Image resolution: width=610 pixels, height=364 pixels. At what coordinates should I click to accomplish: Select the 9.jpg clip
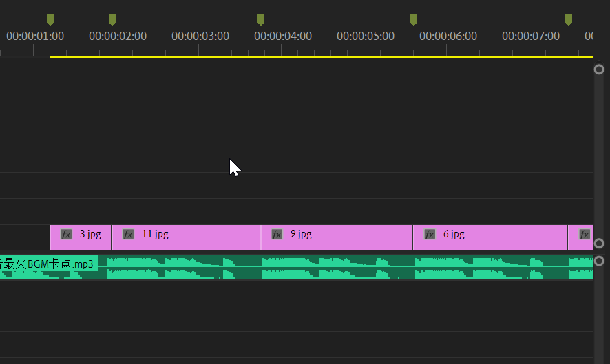coord(337,237)
